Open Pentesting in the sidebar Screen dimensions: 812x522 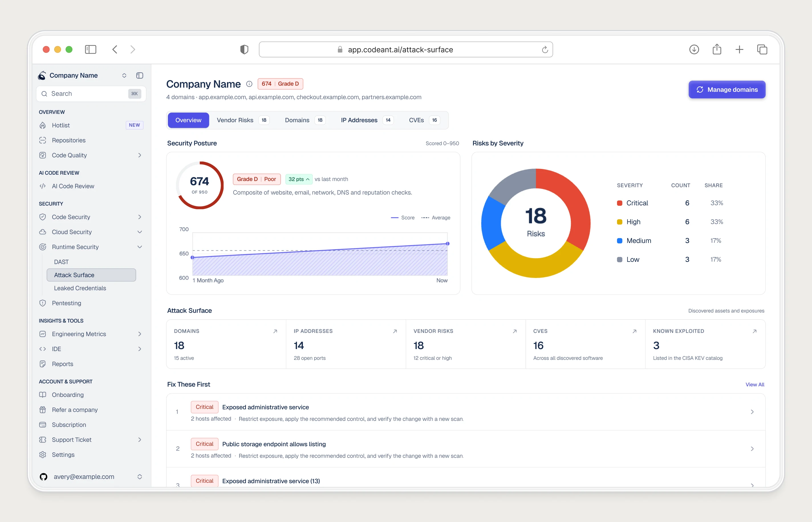tap(91, 303)
